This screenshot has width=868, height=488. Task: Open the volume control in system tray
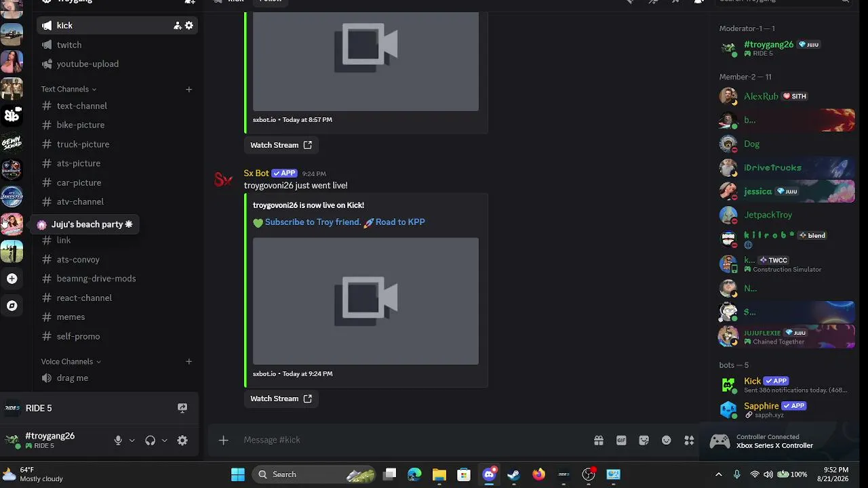click(768, 474)
